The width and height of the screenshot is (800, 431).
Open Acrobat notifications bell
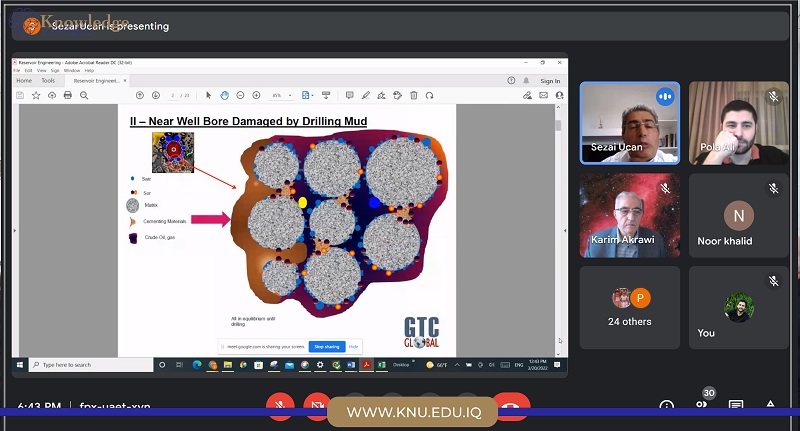pos(526,81)
